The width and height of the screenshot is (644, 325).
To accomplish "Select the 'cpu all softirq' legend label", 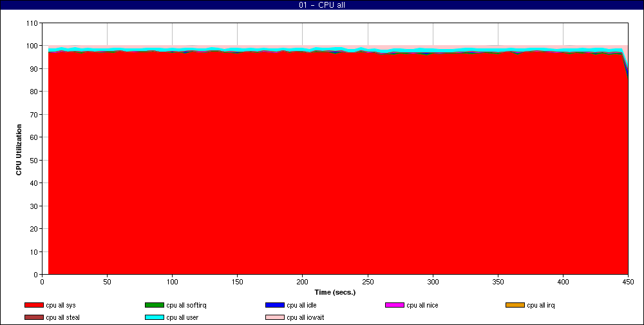I will point(187,306).
